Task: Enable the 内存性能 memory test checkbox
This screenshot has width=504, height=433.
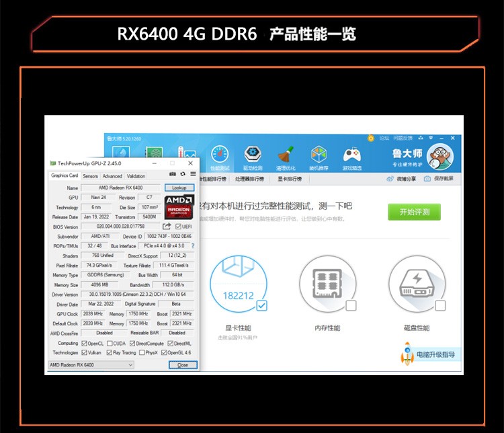Action: pos(351,306)
